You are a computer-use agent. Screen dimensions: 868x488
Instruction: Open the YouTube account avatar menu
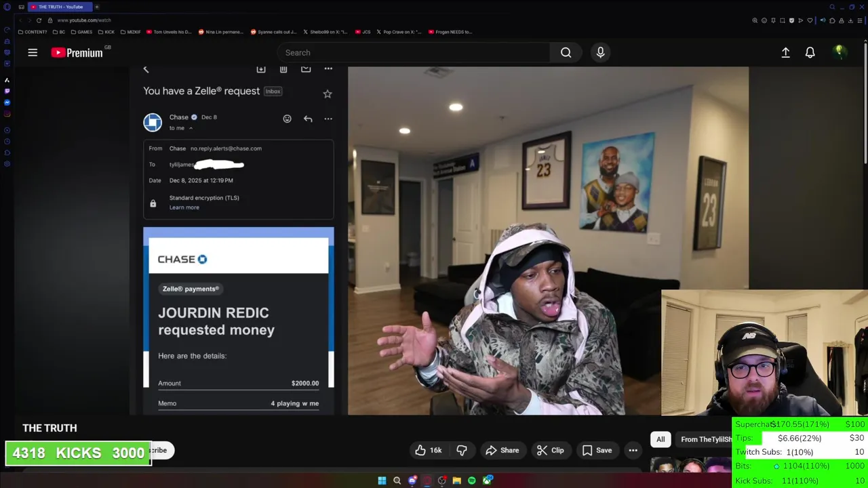coord(839,52)
